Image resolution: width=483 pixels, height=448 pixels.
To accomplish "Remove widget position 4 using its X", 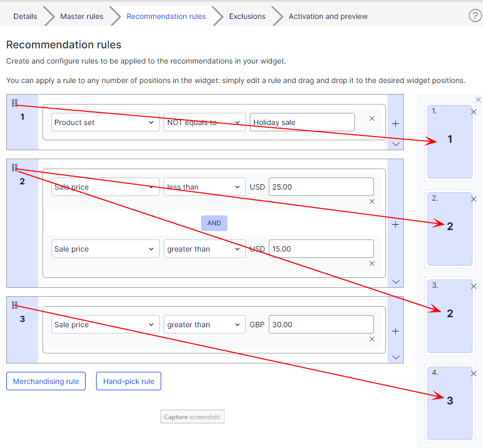I will (474, 373).
